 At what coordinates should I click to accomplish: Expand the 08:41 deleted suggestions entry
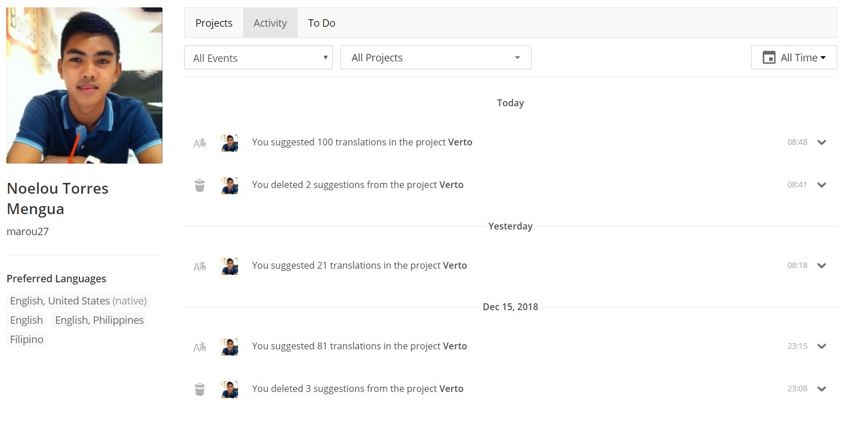[x=821, y=185]
